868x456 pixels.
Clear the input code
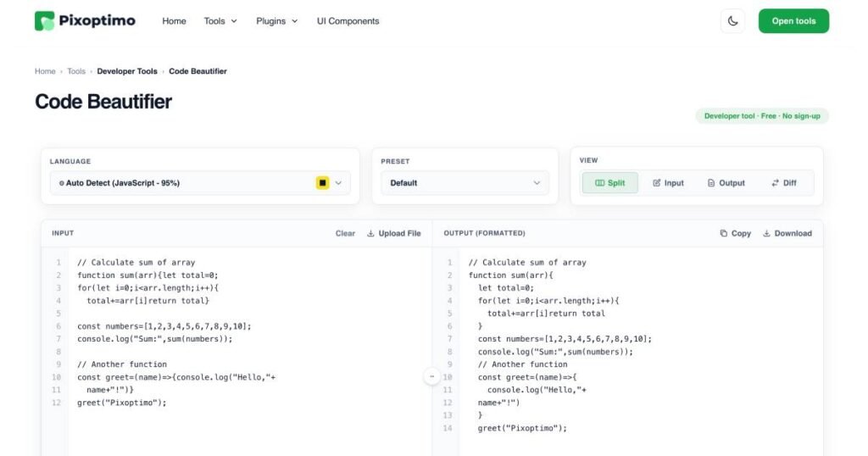[345, 234]
